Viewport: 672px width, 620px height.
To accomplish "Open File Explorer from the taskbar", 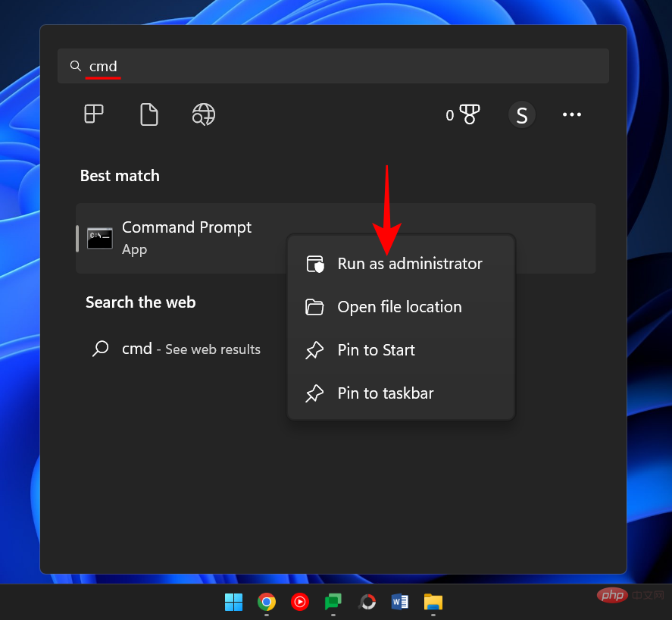I will coord(433,603).
